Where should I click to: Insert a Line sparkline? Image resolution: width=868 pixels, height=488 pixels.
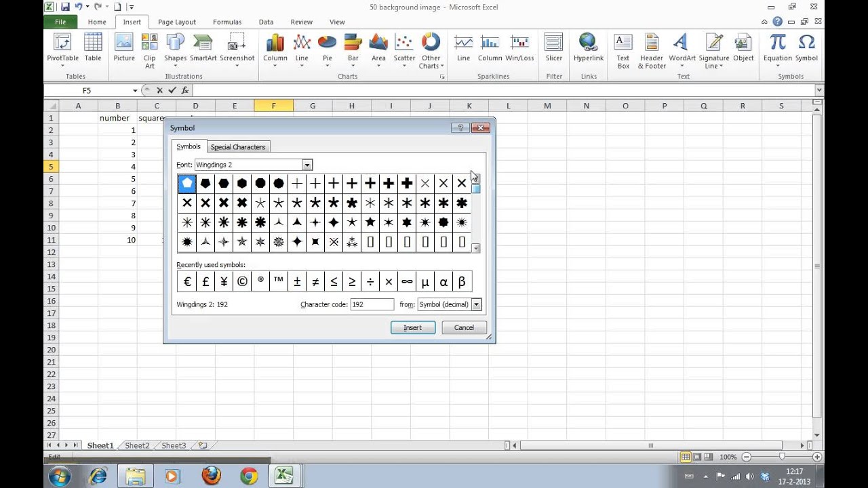[x=463, y=48]
